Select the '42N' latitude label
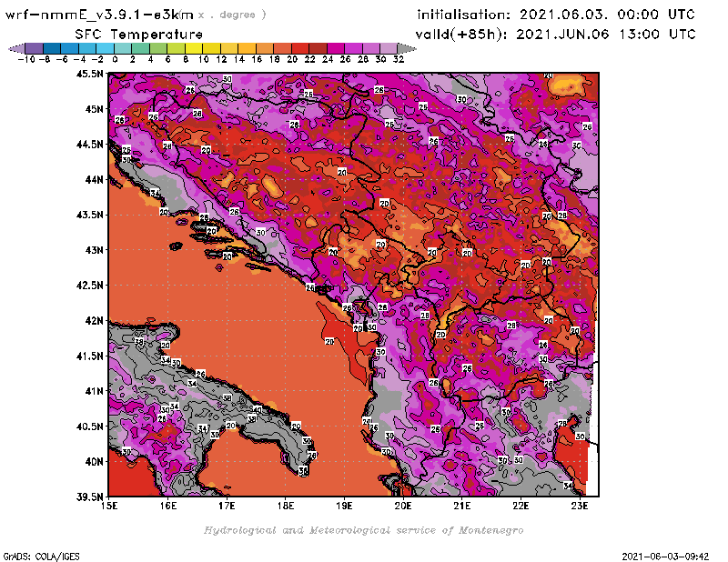Screen dimensions: 728x562 pyautogui.click(x=95, y=321)
